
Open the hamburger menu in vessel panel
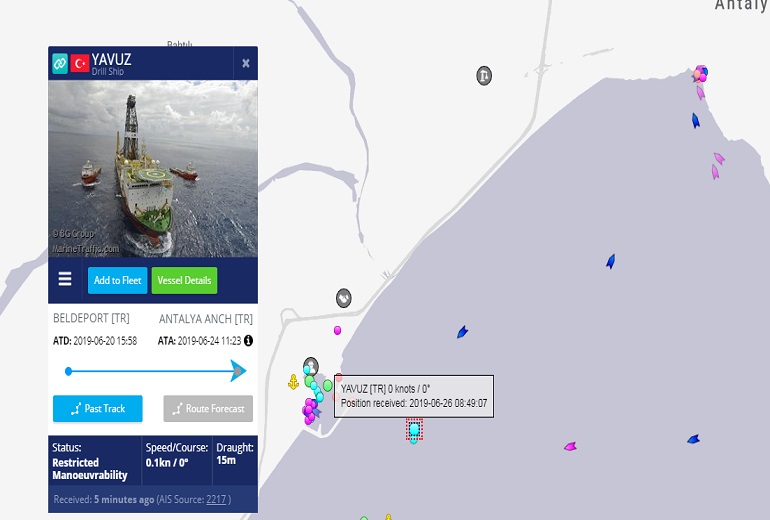tap(65, 279)
